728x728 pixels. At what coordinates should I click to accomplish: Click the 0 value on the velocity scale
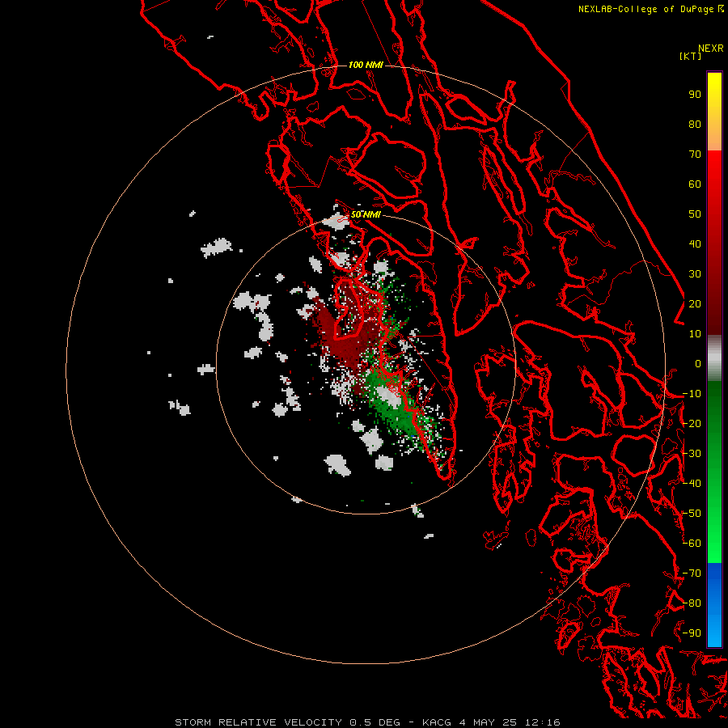698,364
